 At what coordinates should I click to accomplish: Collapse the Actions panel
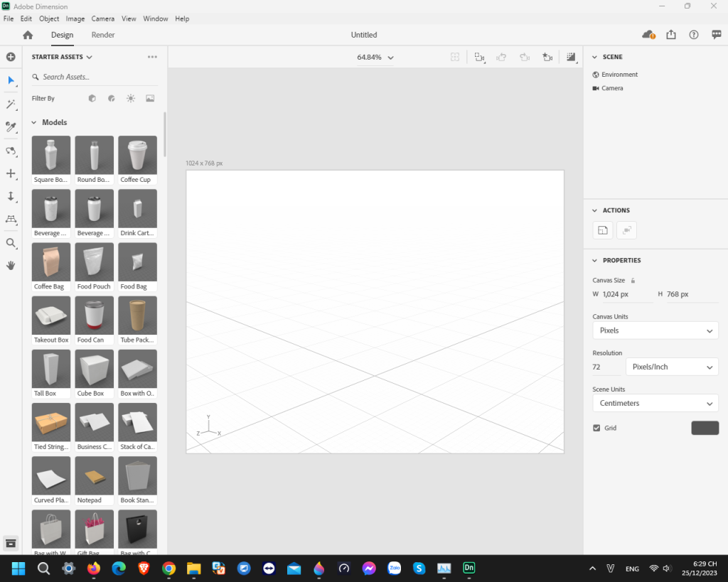coord(594,210)
